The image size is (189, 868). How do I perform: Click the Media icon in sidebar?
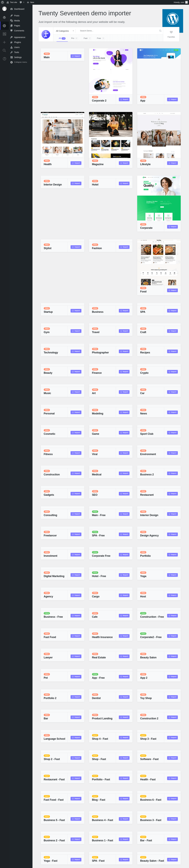click(x=12, y=21)
